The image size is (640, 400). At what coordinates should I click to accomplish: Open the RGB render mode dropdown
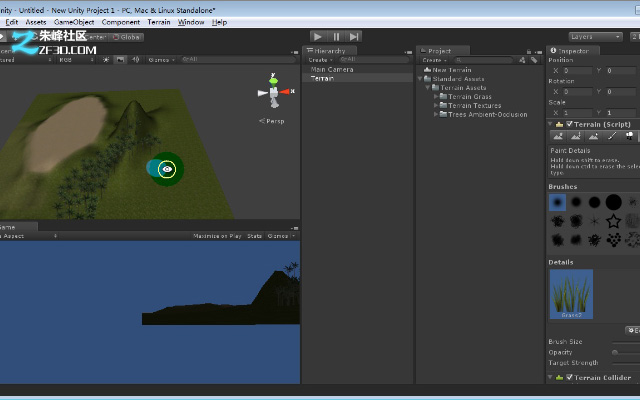coord(76,60)
